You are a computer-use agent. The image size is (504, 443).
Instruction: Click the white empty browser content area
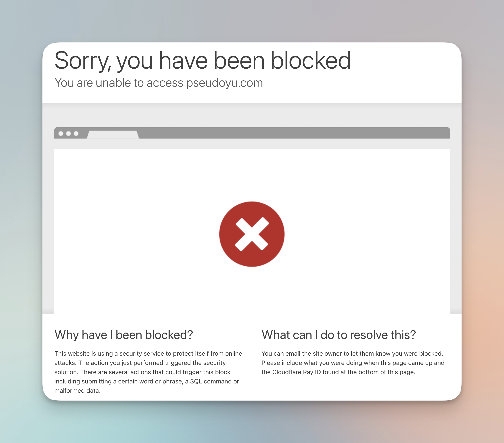click(252, 231)
